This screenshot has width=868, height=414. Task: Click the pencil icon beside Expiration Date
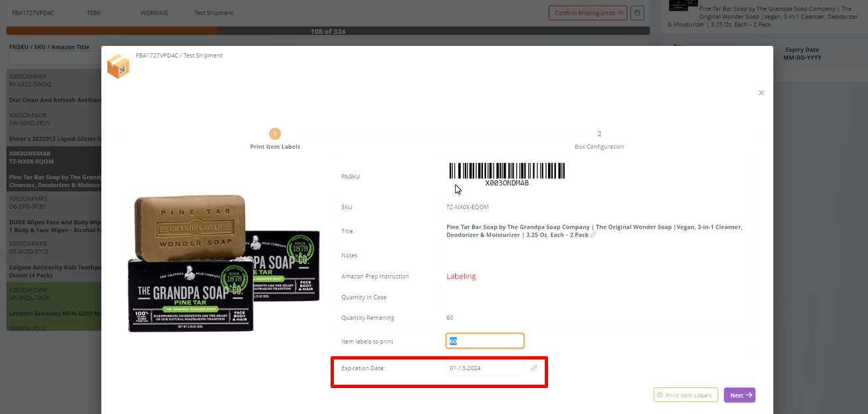coord(533,367)
